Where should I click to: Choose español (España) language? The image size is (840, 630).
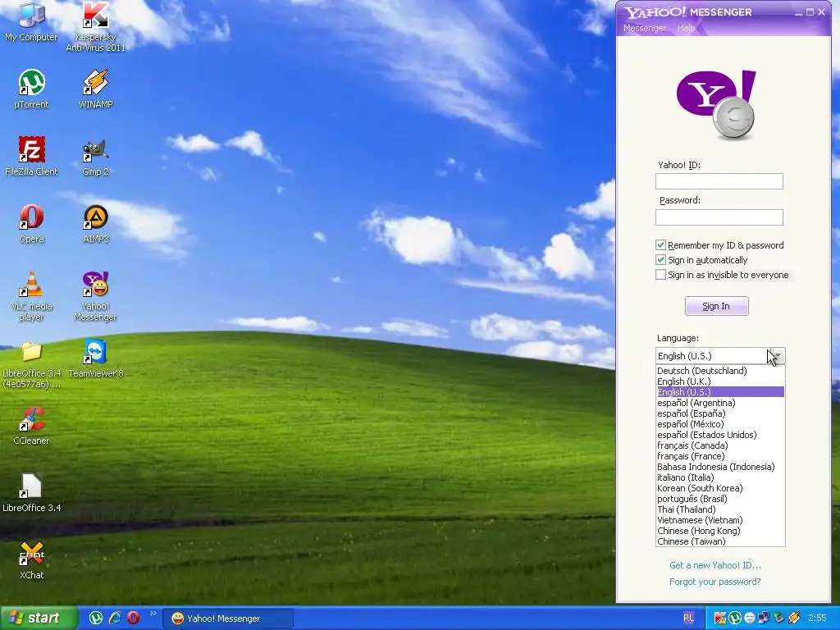click(x=720, y=413)
